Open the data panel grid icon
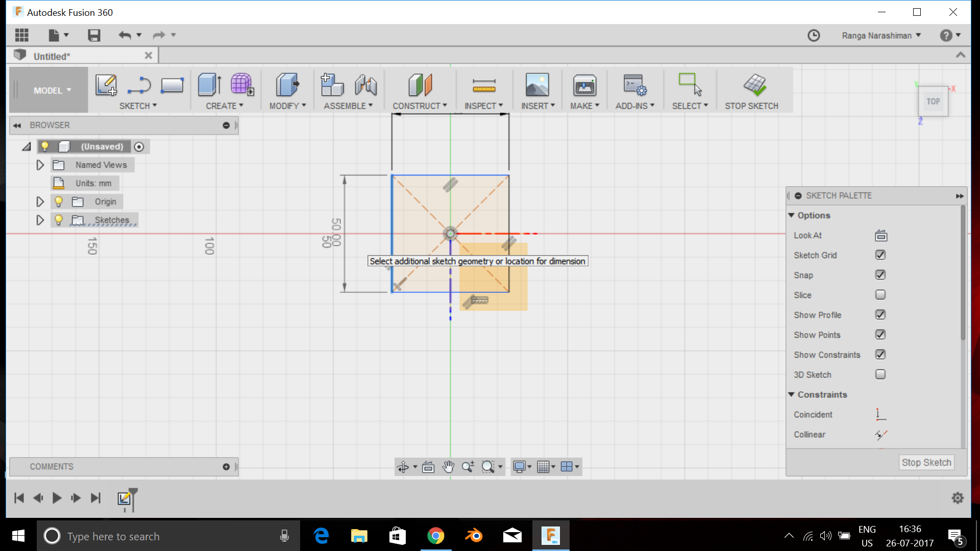The image size is (980, 551). (21, 35)
